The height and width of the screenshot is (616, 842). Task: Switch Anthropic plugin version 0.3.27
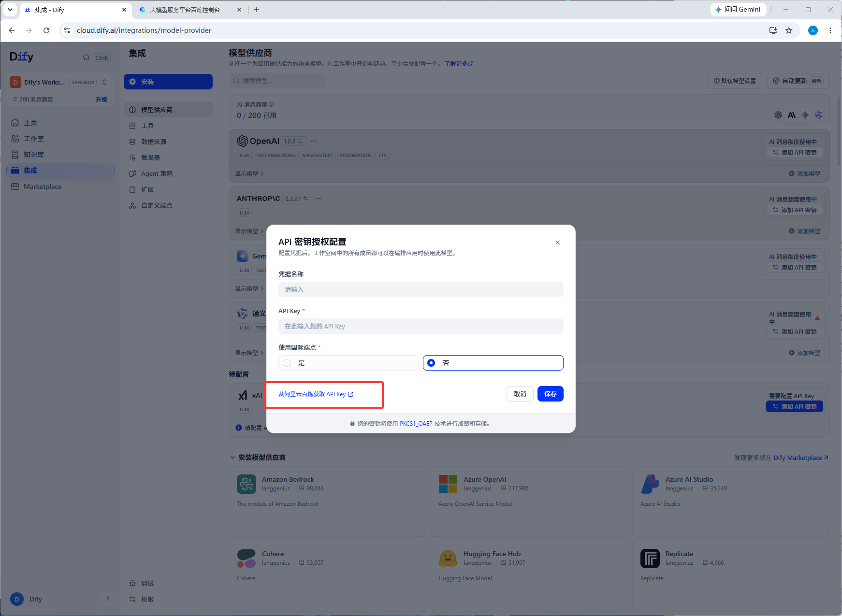[x=296, y=199]
